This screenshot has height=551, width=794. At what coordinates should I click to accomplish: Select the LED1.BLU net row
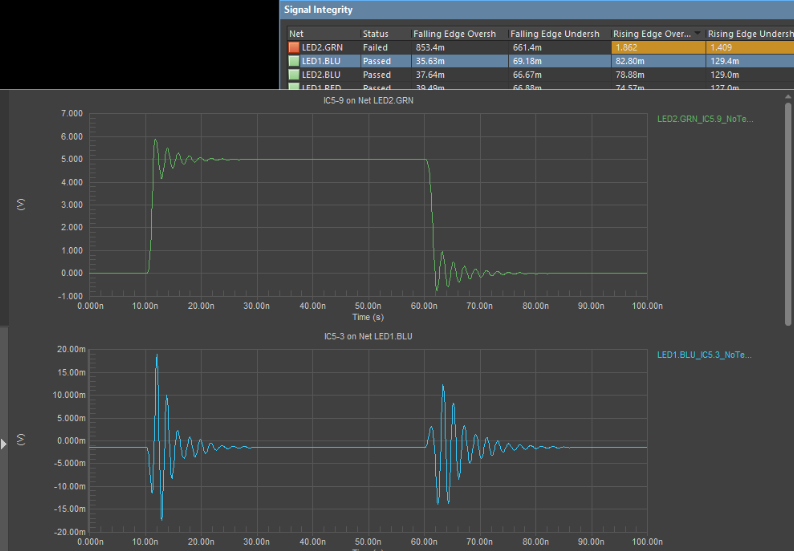(x=540, y=61)
